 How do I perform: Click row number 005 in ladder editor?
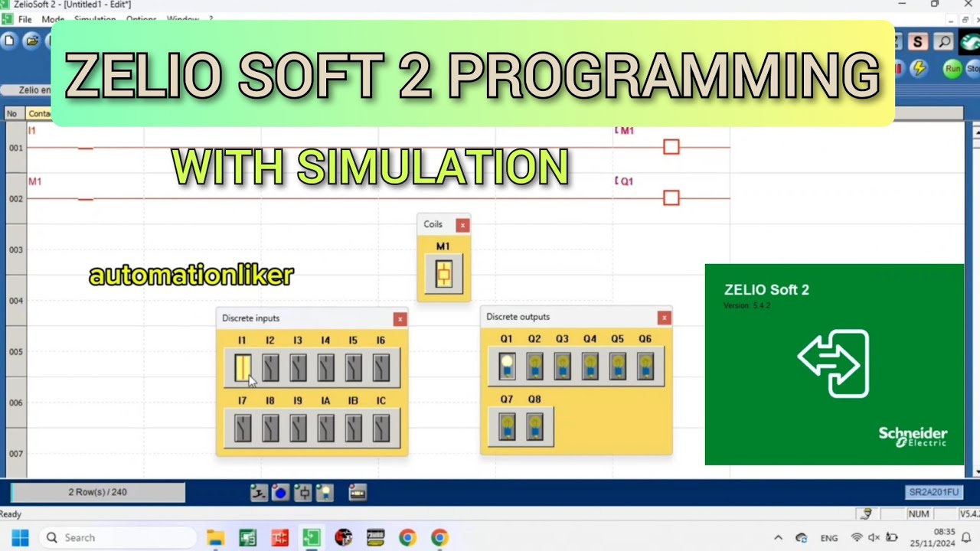click(x=15, y=352)
